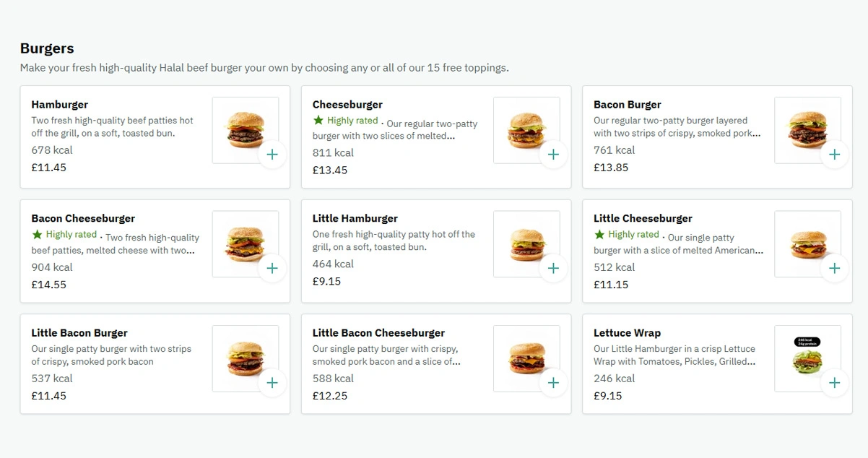
Task: Tap plus icon on Little Cheeseburger
Action: (834, 268)
